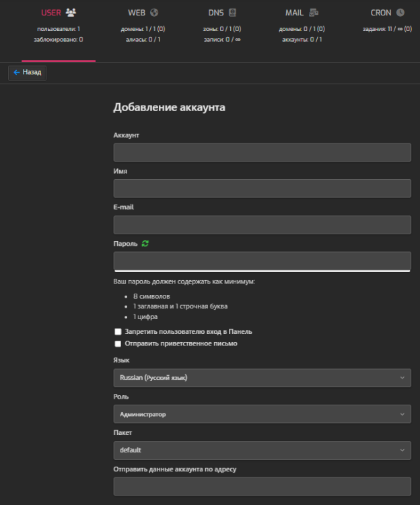
Task: Click the back arrow icon beside Назад
Action: 17,72
